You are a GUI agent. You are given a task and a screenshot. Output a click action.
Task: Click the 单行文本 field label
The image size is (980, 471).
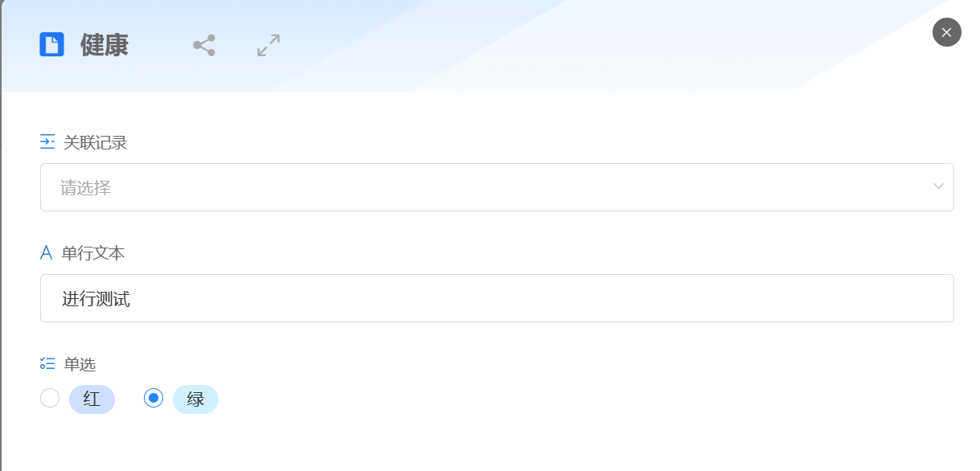pyautogui.click(x=93, y=253)
